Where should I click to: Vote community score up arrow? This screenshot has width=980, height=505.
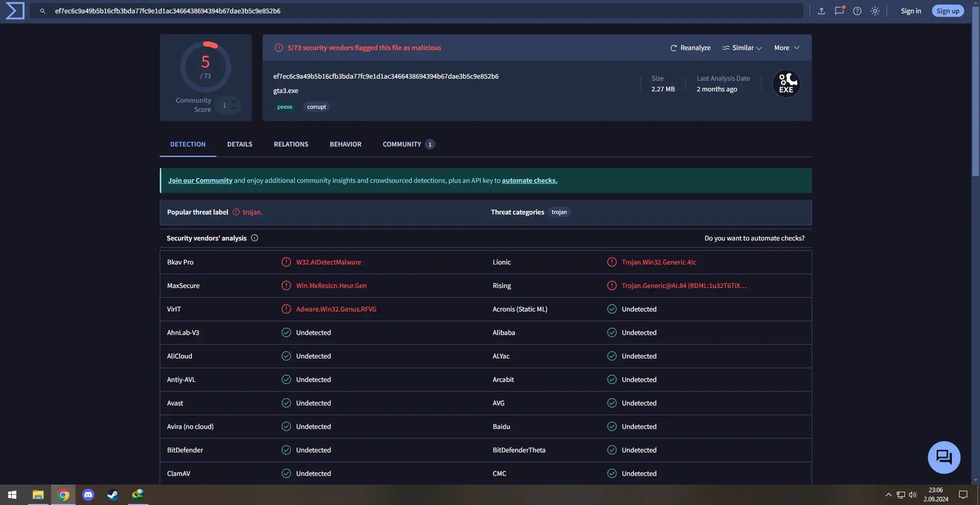[x=234, y=102]
